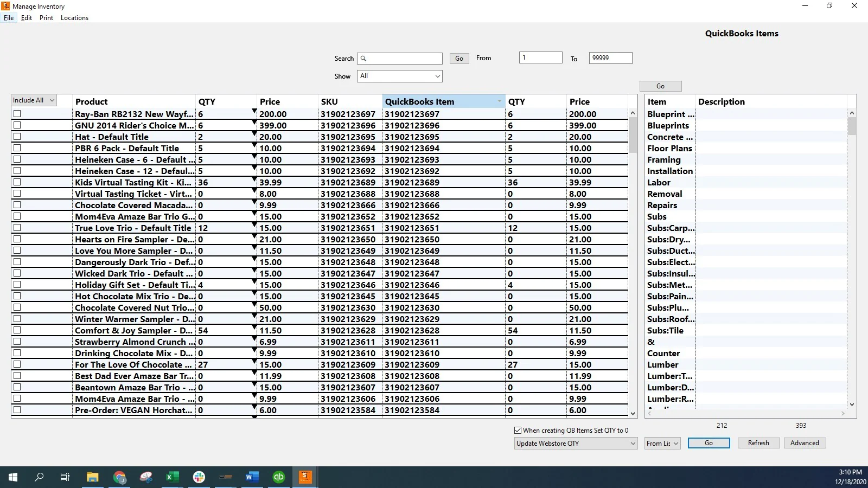Click the product list vertical scrollbar
Screen dimensions: 868x488
pos(633,136)
